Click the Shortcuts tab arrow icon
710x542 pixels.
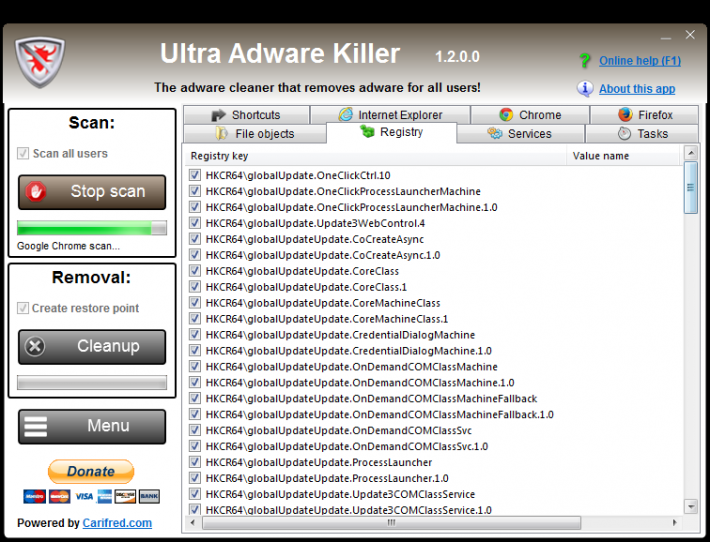(x=218, y=115)
